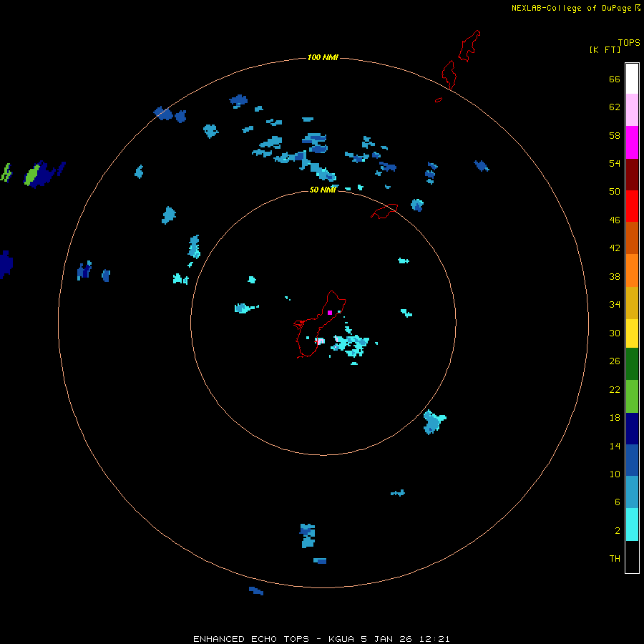Click the NEXLAB-College of DuPage credit text
Screen dimensions: 644x644
571,8
